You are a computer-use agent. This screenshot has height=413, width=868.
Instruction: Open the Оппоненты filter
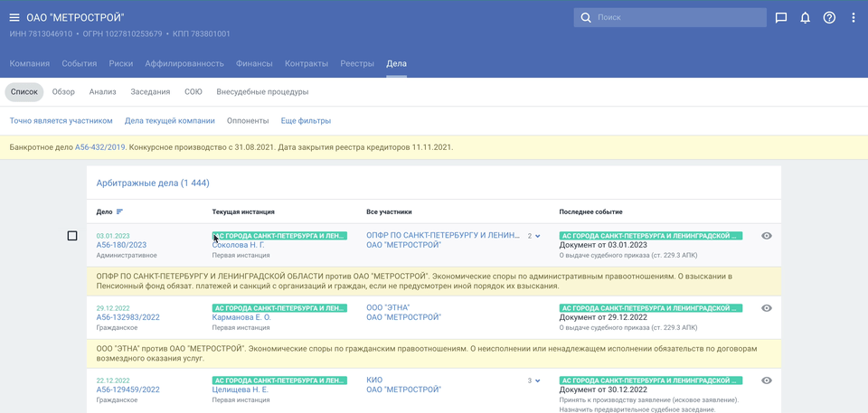248,121
